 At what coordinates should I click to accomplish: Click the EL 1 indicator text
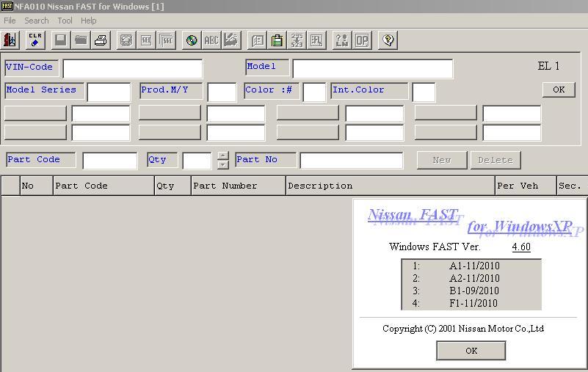point(548,66)
